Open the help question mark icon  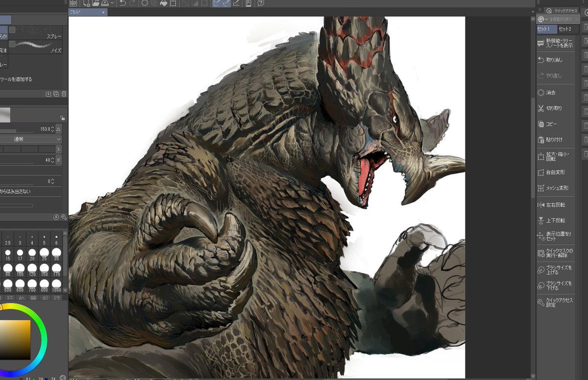click(x=261, y=3)
